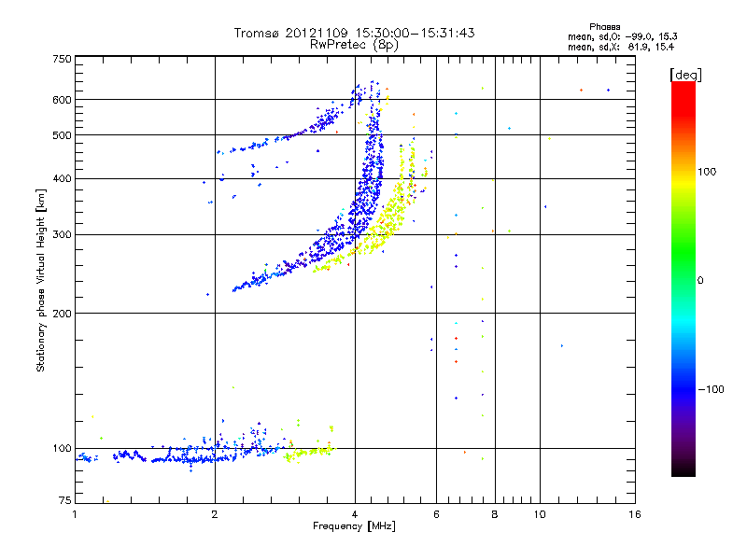Click the colorbar '0' tick label

(x=700, y=281)
